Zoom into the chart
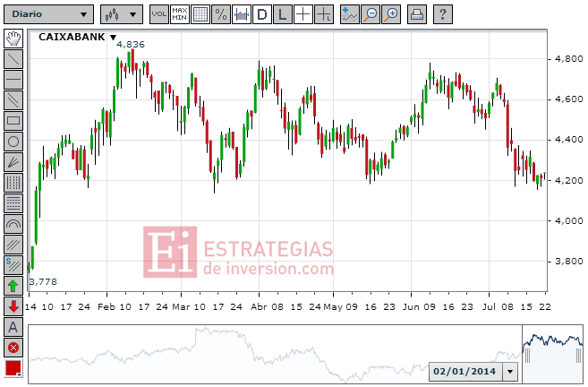This screenshot has height=387, width=588. click(x=391, y=14)
